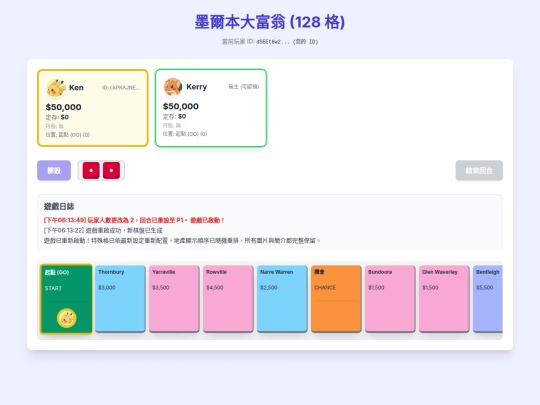Click Yarraville's $3,500 price
The image size is (540, 405).
[x=161, y=288]
